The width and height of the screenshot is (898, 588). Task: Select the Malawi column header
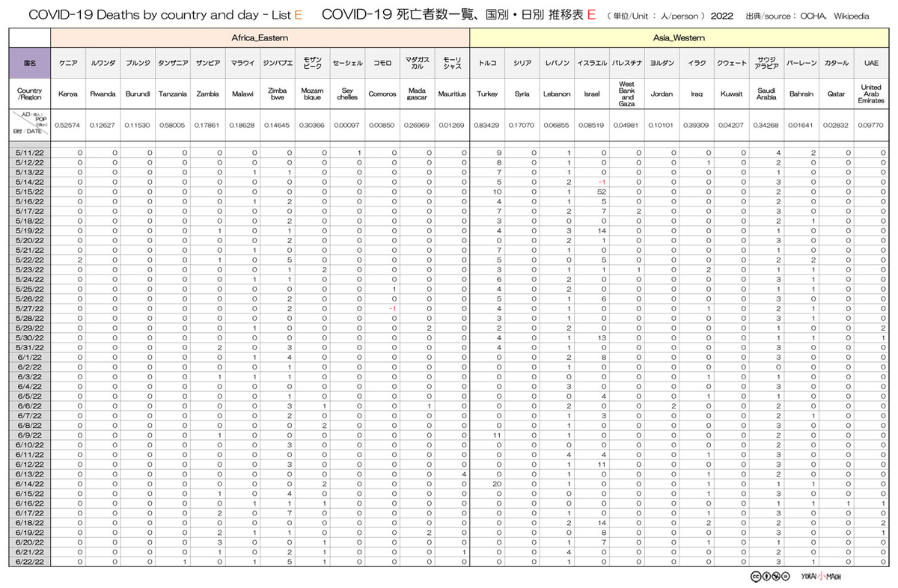click(x=242, y=94)
